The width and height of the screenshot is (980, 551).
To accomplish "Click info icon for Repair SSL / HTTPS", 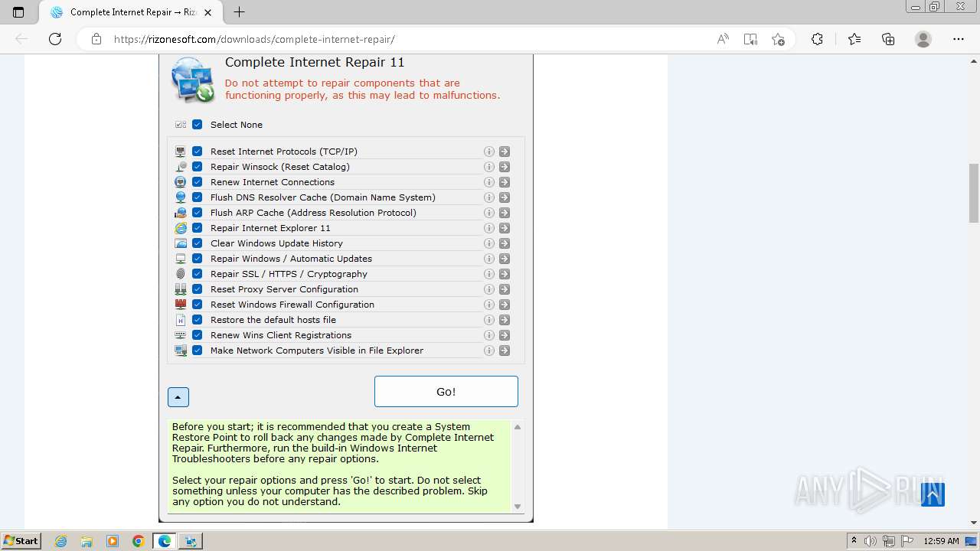I will pyautogui.click(x=489, y=274).
